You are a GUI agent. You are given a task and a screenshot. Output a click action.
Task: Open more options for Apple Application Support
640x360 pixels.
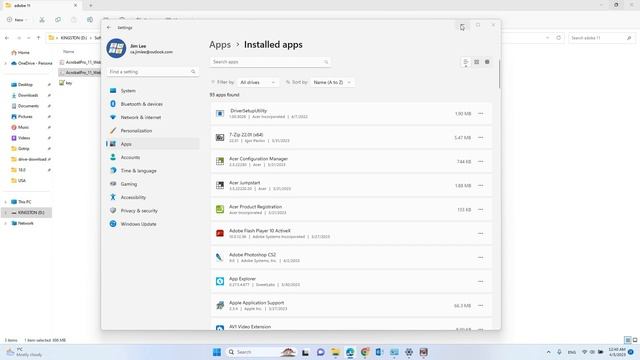(x=480, y=305)
